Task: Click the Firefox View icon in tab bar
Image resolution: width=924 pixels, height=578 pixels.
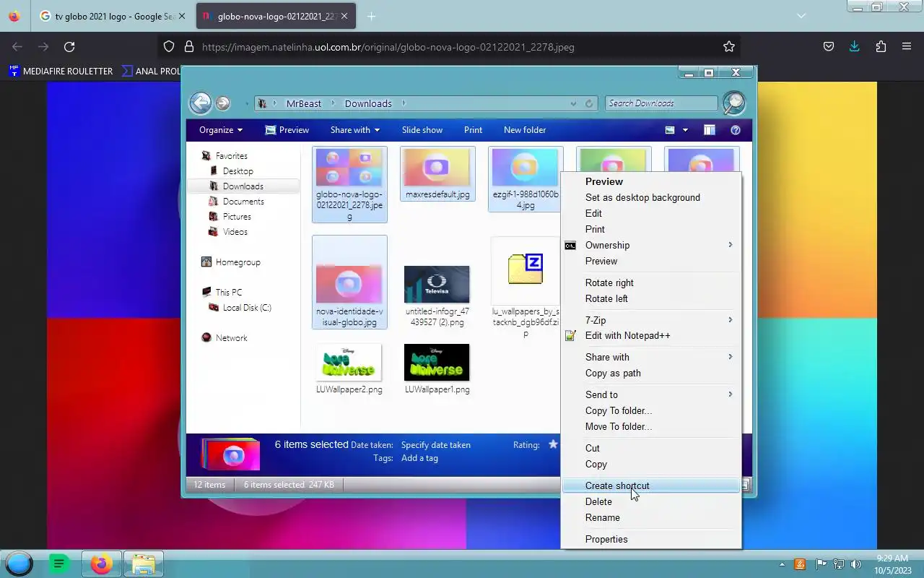Action: 14,16
